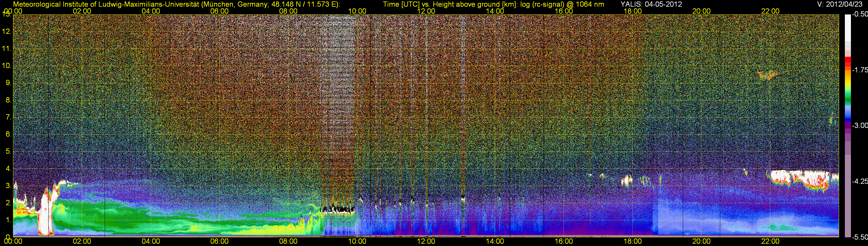
Task: Click the -3.00 colorbar scale label
Action: [x=860, y=125]
